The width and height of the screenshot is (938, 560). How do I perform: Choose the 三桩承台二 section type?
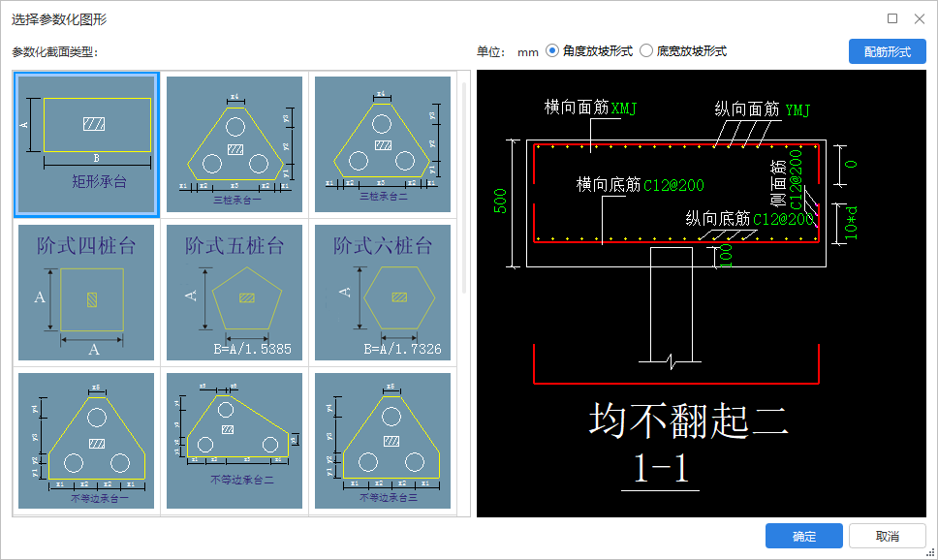pos(383,144)
